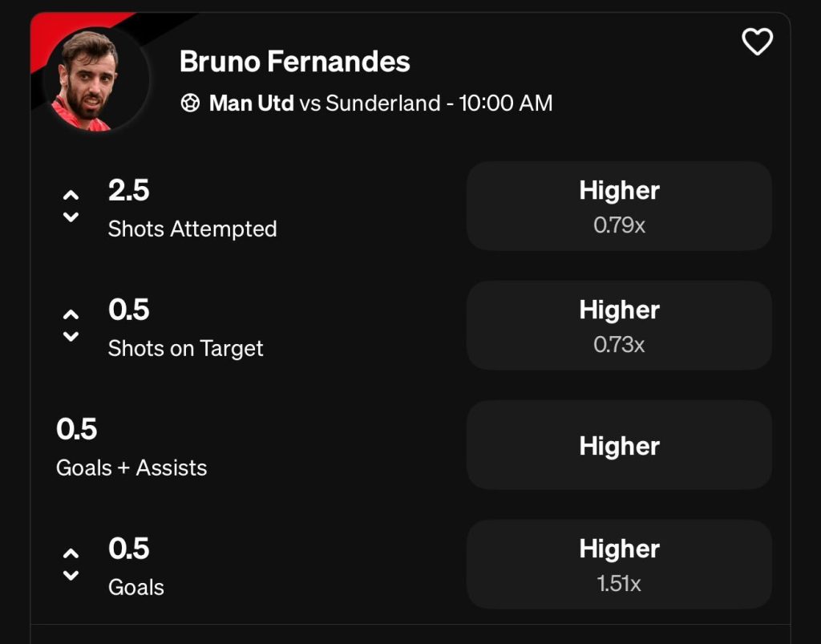The width and height of the screenshot is (821, 644).
Task: Lower the Shots on Target line
Action: click(71, 336)
